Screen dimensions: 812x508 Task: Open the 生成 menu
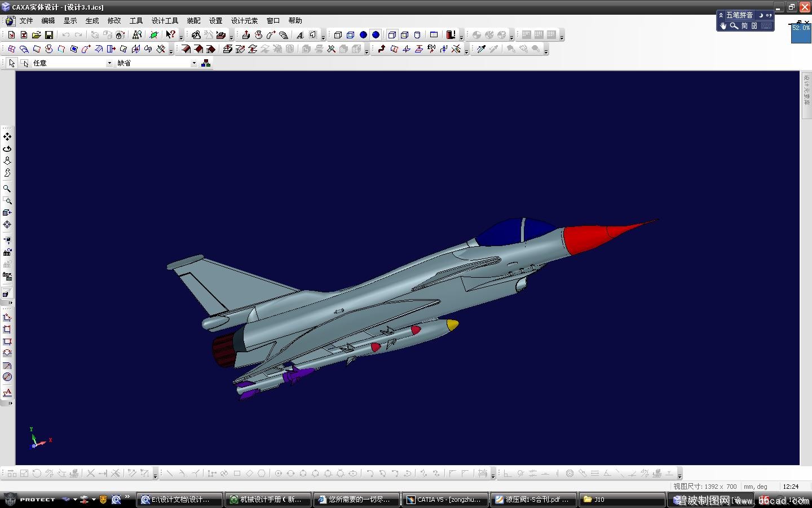[92, 21]
